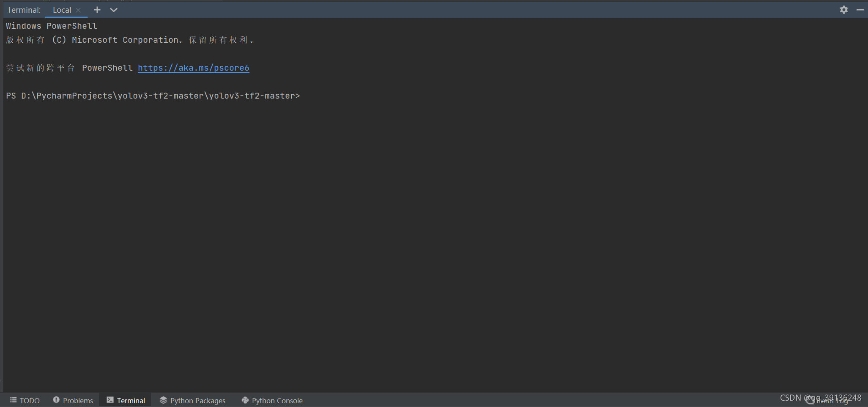Screen dimensions: 868x407
Task: Hide the terminal tool window
Action: [x=860, y=10]
